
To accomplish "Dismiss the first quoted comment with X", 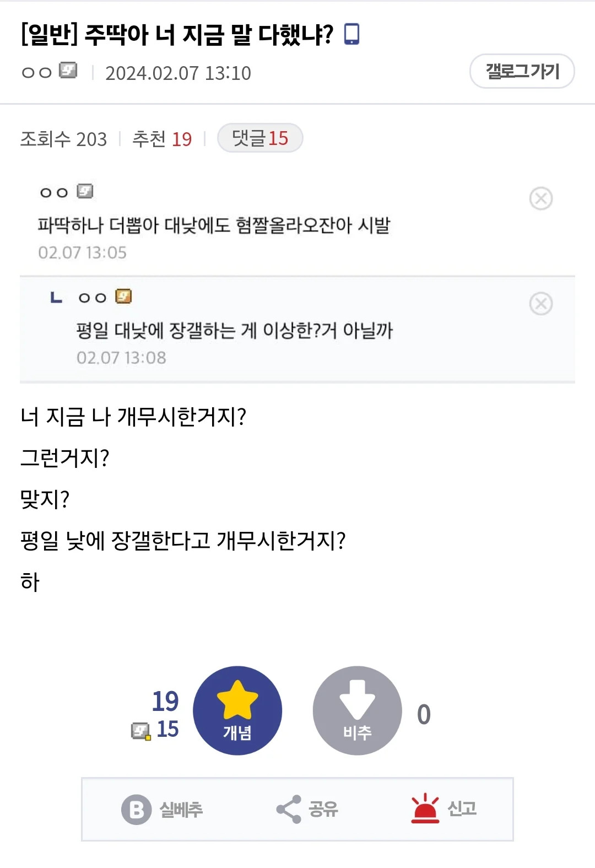I will (540, 198).
